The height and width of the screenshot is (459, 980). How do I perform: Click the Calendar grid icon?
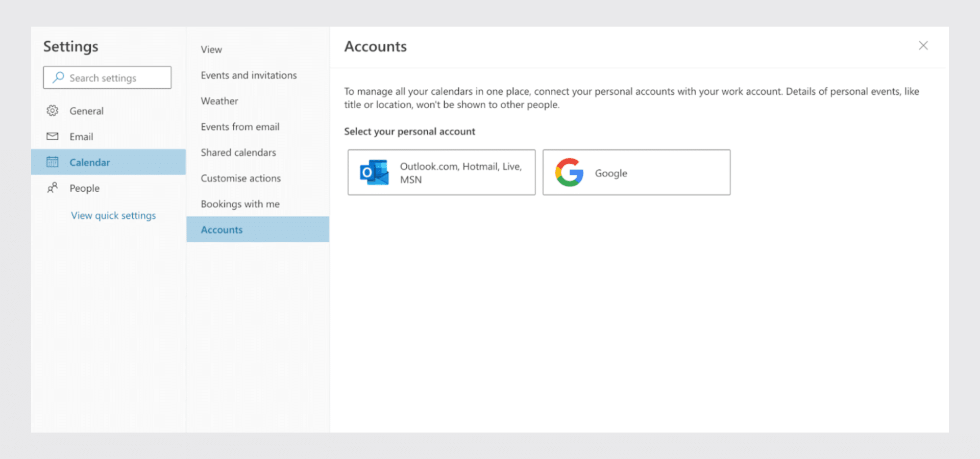53,162
